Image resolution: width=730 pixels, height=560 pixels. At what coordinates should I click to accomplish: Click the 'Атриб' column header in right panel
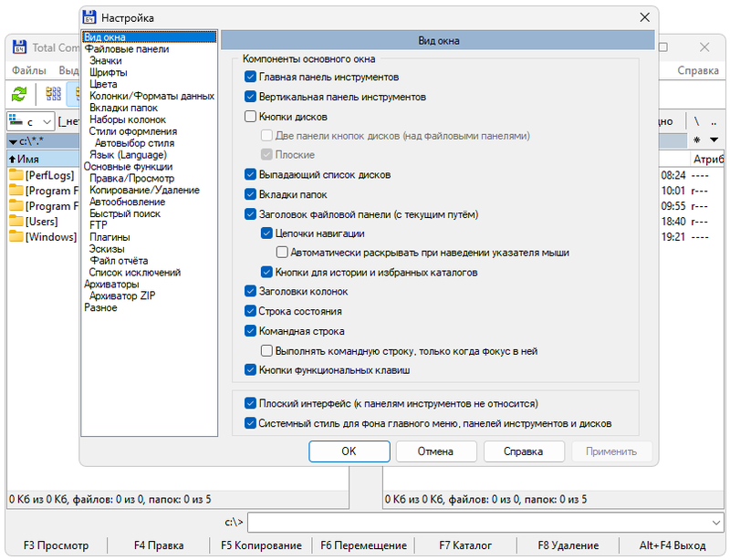[708, 159]
